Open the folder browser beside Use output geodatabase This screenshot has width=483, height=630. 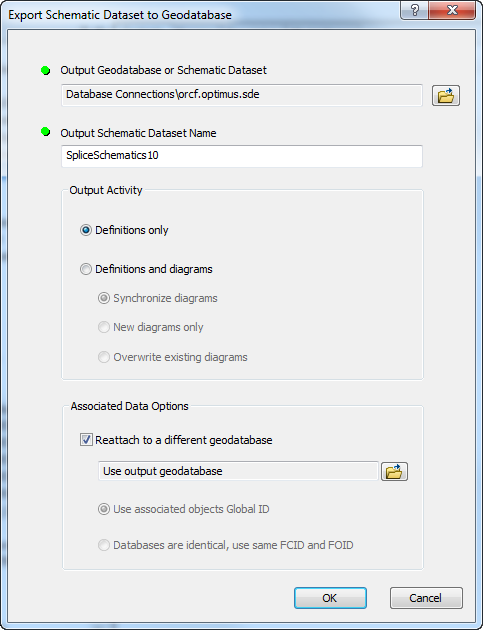tap(394, 471)
